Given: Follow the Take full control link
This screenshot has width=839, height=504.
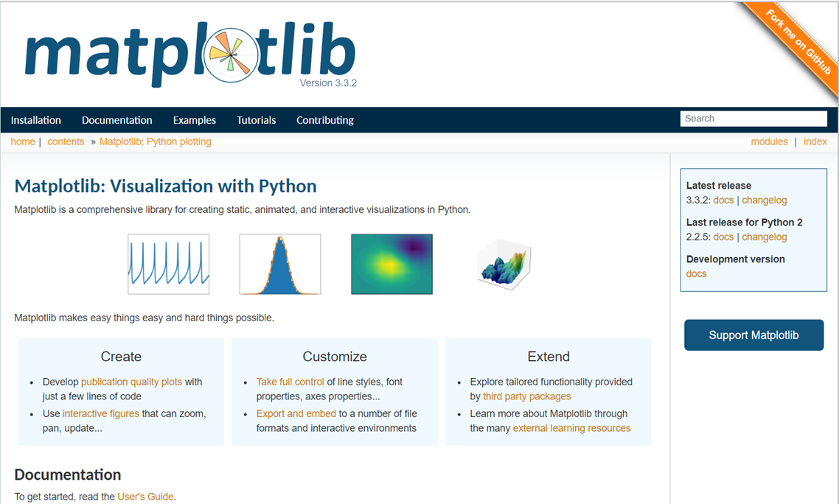Looking at the screenshot, I should click(290, 382).
